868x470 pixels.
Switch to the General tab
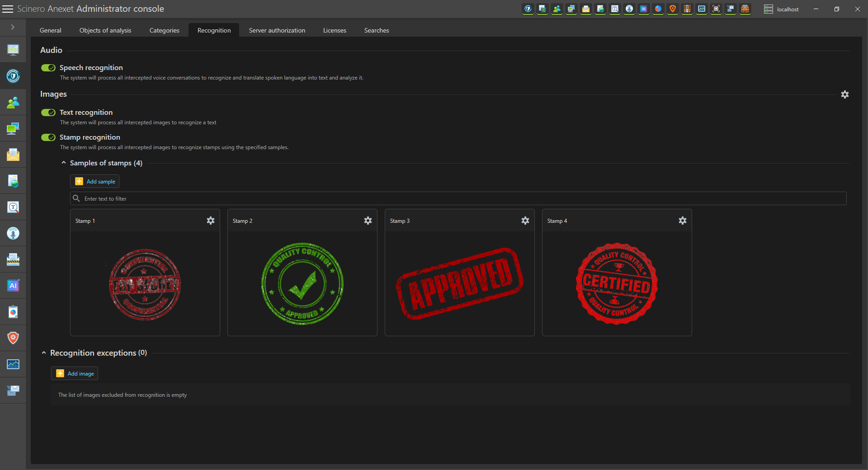(51, 30)
